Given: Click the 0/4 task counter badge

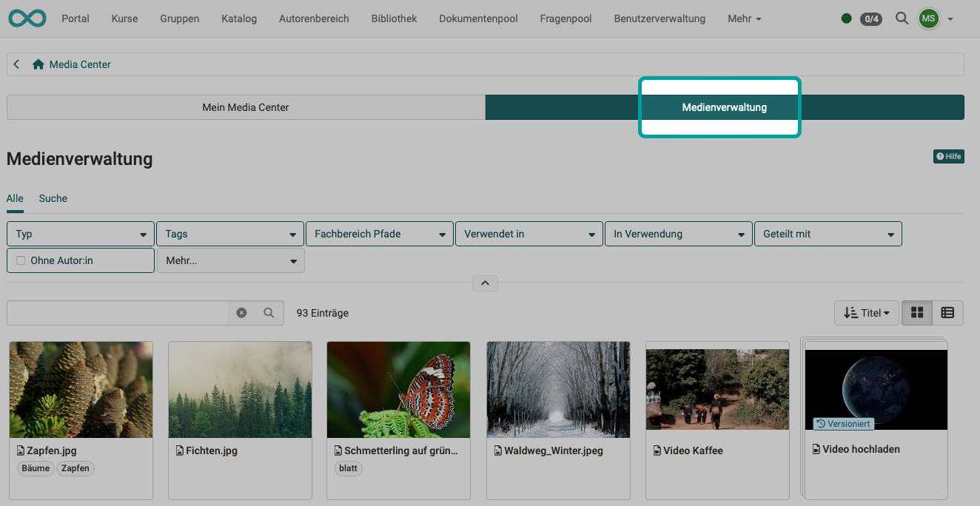Looking at the screenshot, I should [870, 19].
